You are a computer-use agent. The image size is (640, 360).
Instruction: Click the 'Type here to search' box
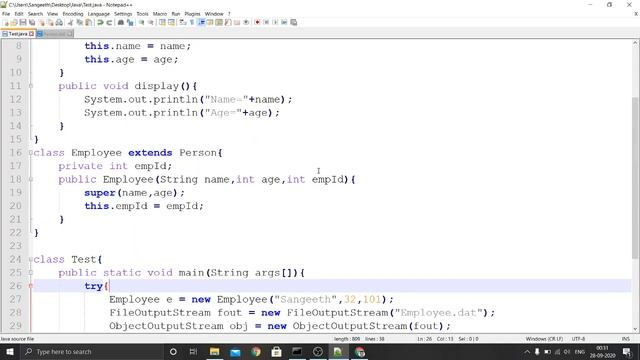click(x=91, y=351)
